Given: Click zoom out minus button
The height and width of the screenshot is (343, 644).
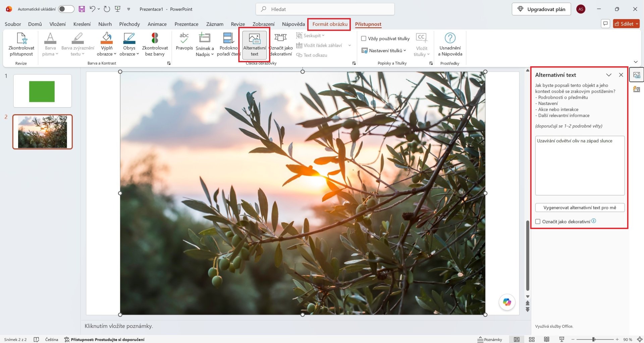Looking at the screenshot, I should click(x=573, y=339).
